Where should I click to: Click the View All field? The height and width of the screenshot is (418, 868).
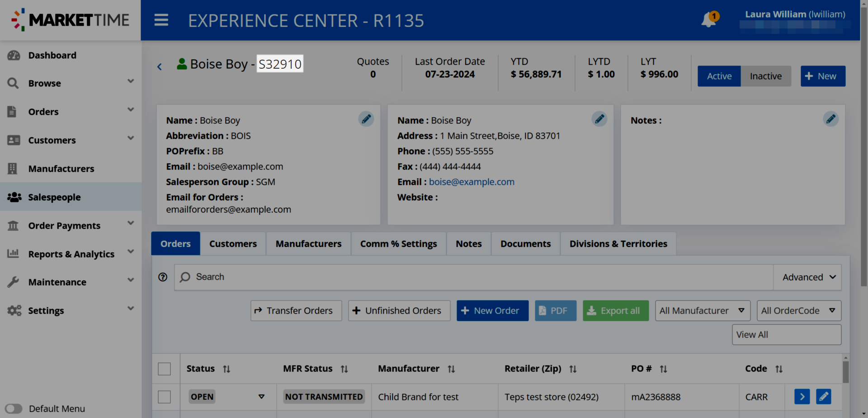click(x=787, y=334)
